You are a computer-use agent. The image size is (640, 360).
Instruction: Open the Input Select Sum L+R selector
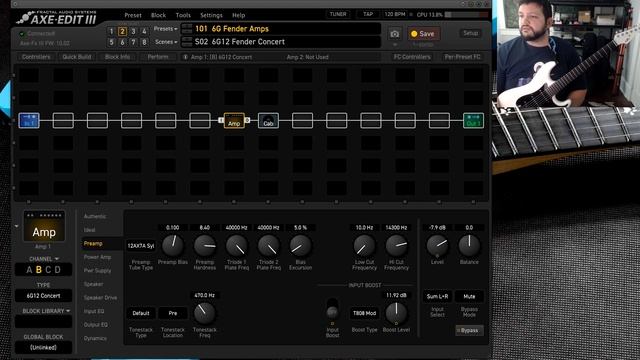pos(437,296)
